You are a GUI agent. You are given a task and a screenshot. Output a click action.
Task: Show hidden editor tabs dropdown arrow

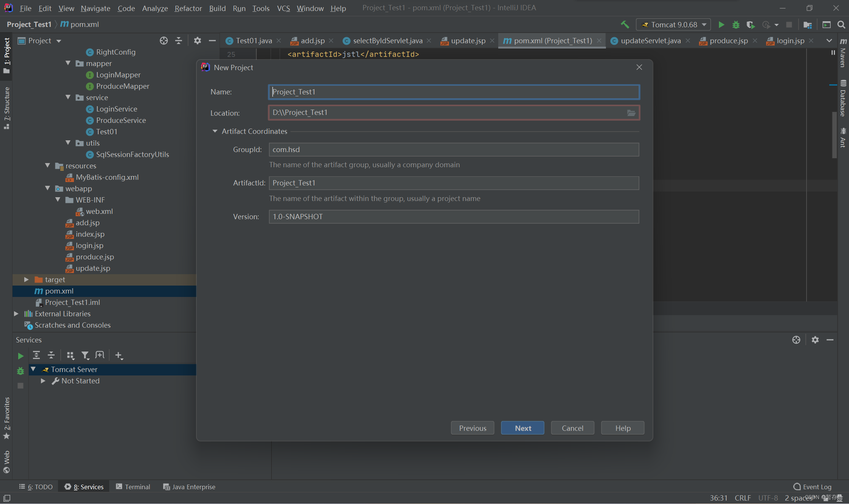tap(829, 41)
